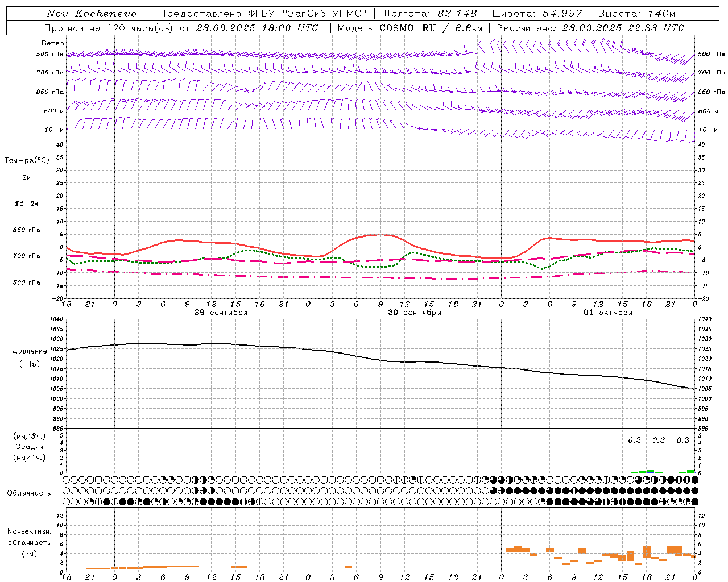Click the 850 гПа temperature legend entry
This screenshot has width=728, height=582.
(27, 230)
